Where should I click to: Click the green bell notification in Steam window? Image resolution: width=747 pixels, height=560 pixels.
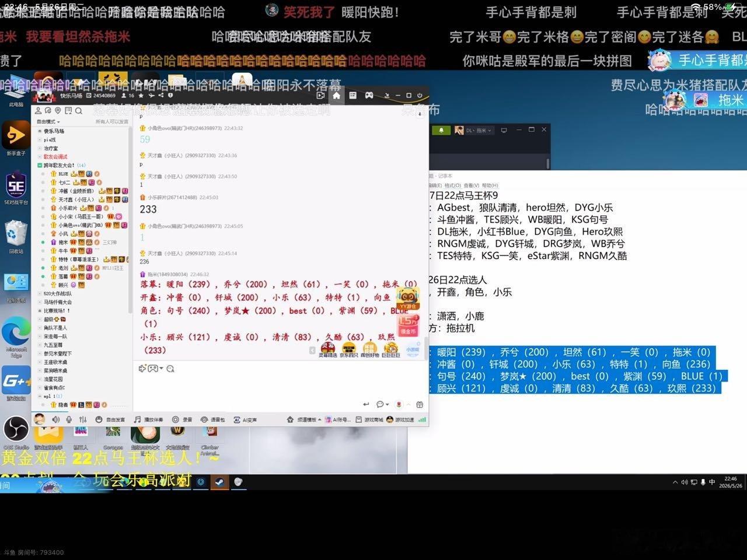[441, 130]
